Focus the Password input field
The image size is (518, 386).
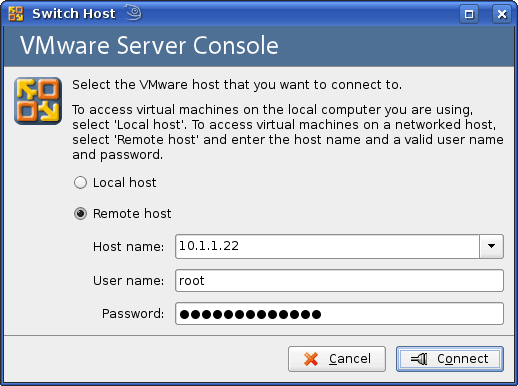point(339,314)
